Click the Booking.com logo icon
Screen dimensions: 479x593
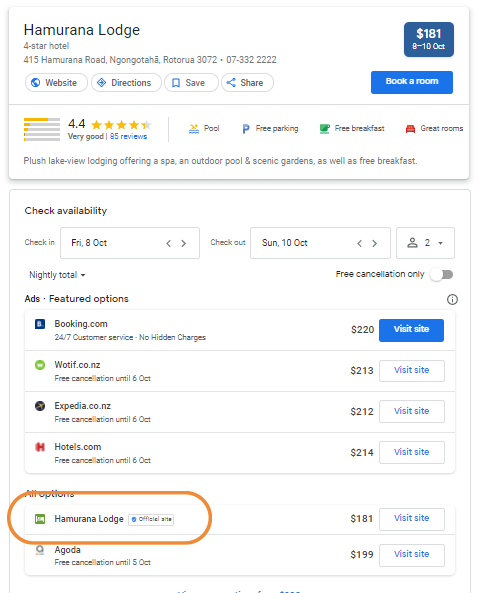coord(40,324)
